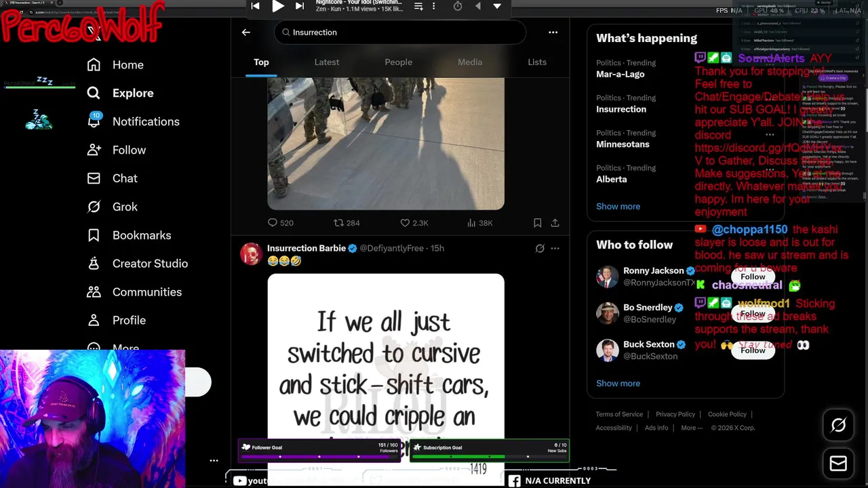Open Bookmarks in the sidebar
The width and height of the screenshot is (868, 488).
(129, 235)
